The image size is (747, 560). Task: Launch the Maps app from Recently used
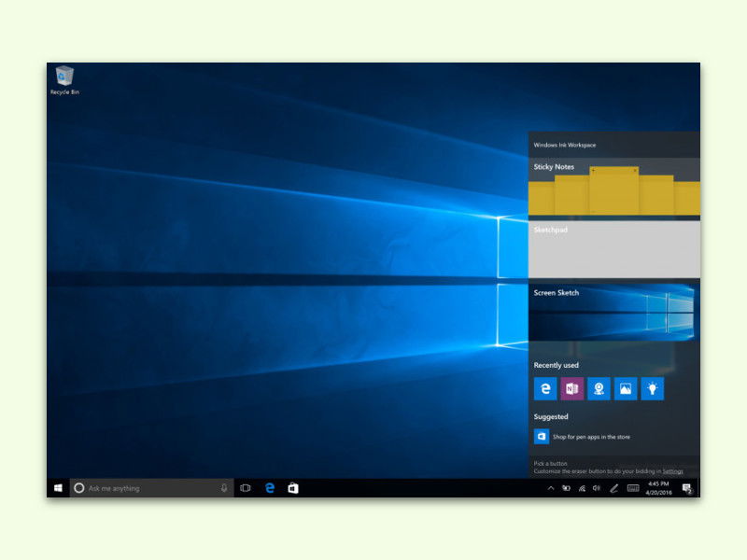(x=599, y=388)
